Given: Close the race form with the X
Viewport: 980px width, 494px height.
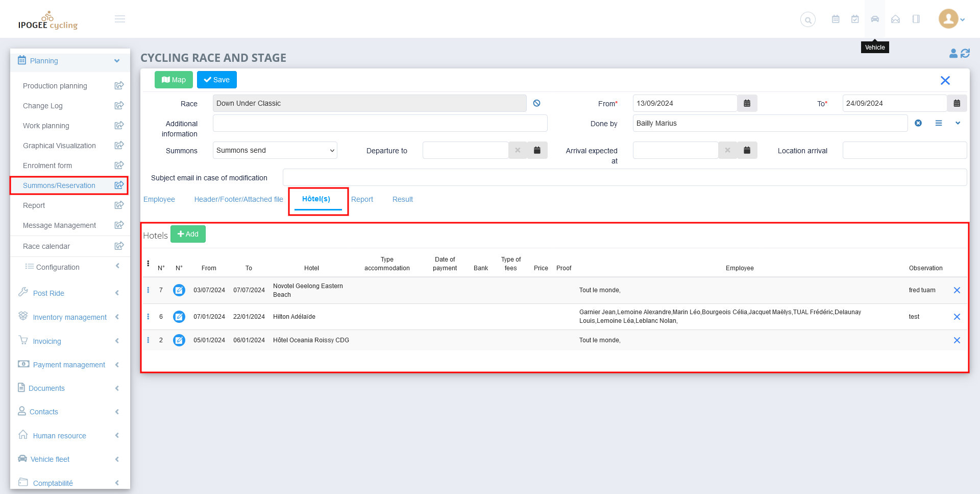Looking at the screenshot, I should [945, 80].
